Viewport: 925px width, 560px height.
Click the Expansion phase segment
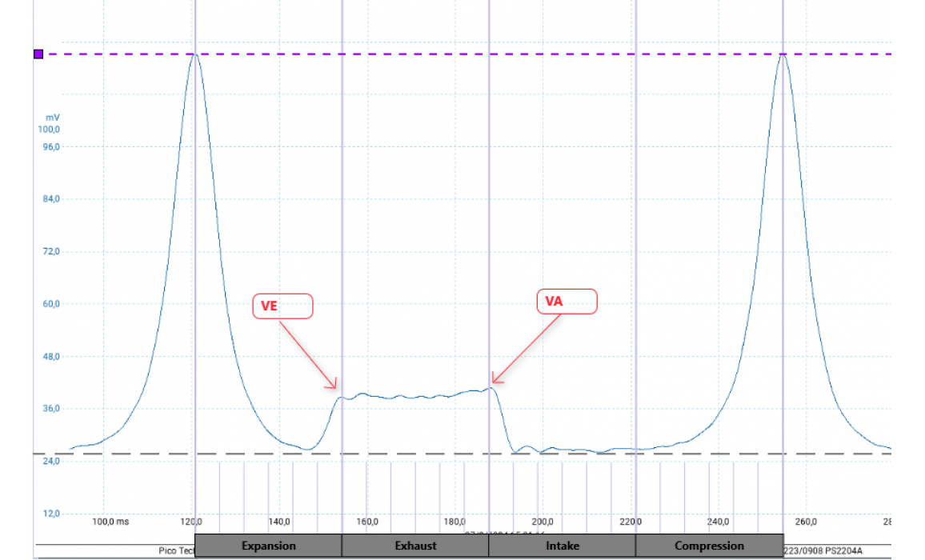[268, 546]
